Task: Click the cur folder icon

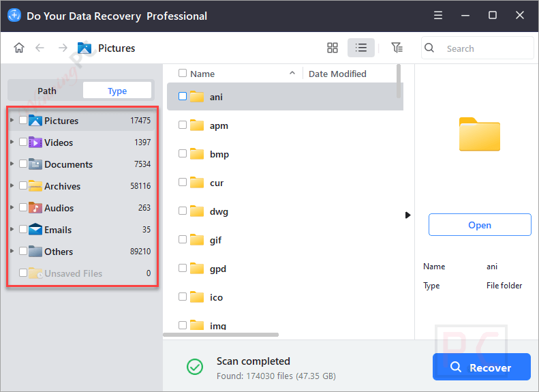Action: coord(197,183)
